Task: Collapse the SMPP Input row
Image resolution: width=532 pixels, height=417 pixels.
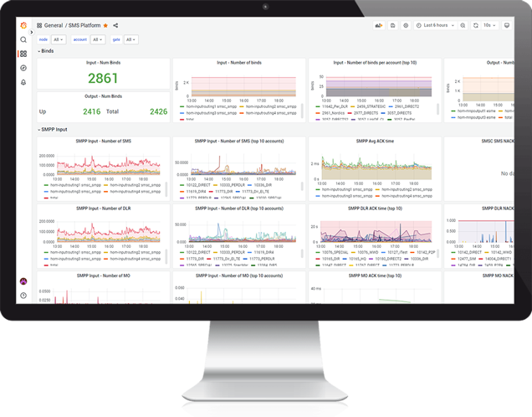Action: [53, 130]
